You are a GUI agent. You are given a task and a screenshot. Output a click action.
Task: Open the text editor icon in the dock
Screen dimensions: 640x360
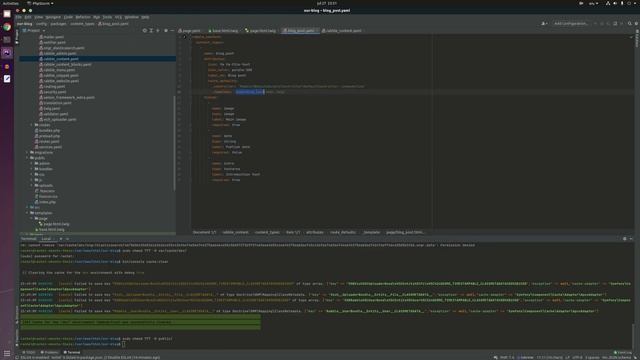point(7,79)
